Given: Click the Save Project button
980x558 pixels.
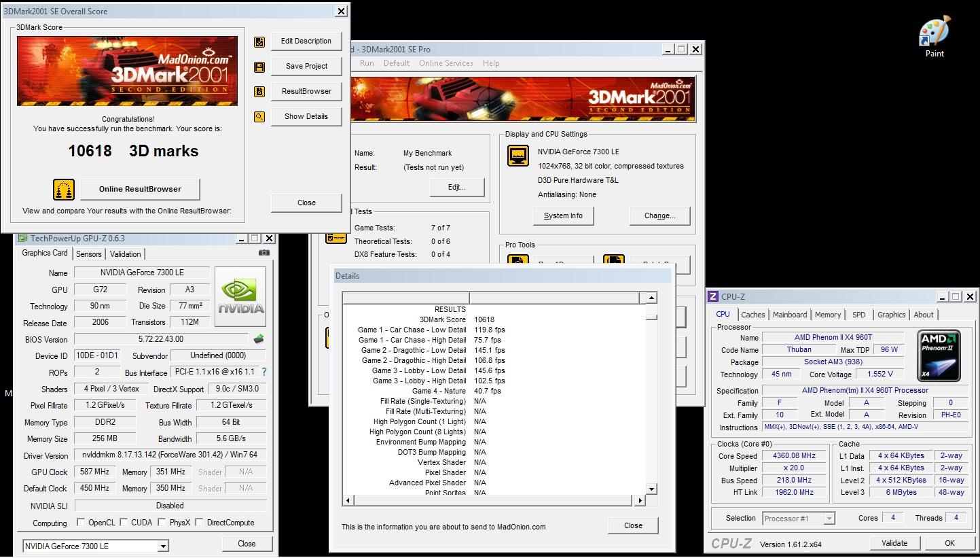Looking at the screenshot, I should click(x=306, y=66).
